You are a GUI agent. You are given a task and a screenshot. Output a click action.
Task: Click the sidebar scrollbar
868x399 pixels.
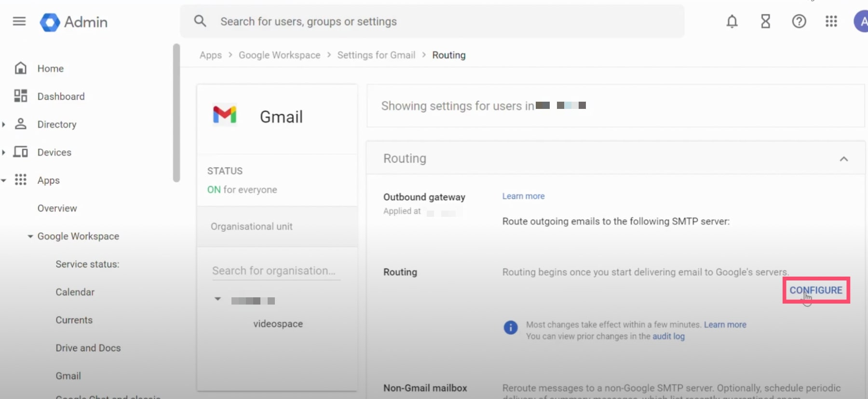tap(176, 113)
